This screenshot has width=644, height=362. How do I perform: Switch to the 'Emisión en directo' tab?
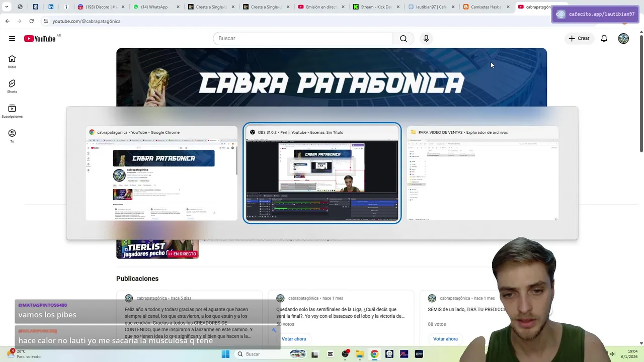point(321,7)
